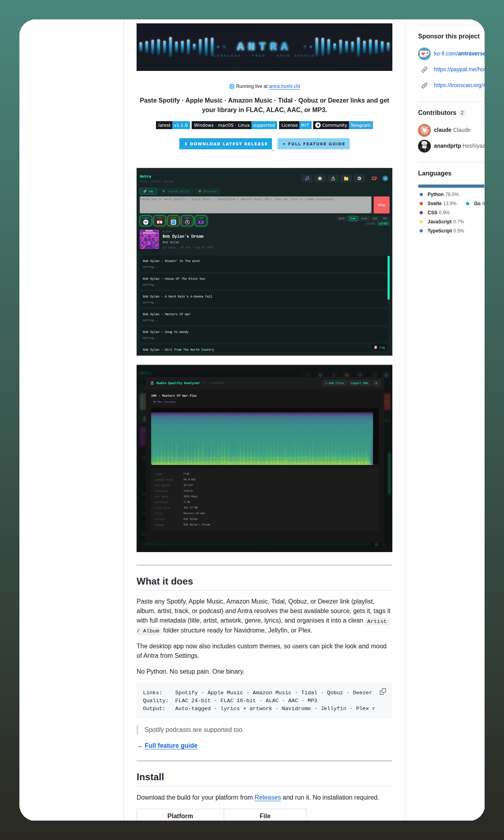Select 24-BIT depth option
Viewport: 504px width, 840px height.
(383, 224)
